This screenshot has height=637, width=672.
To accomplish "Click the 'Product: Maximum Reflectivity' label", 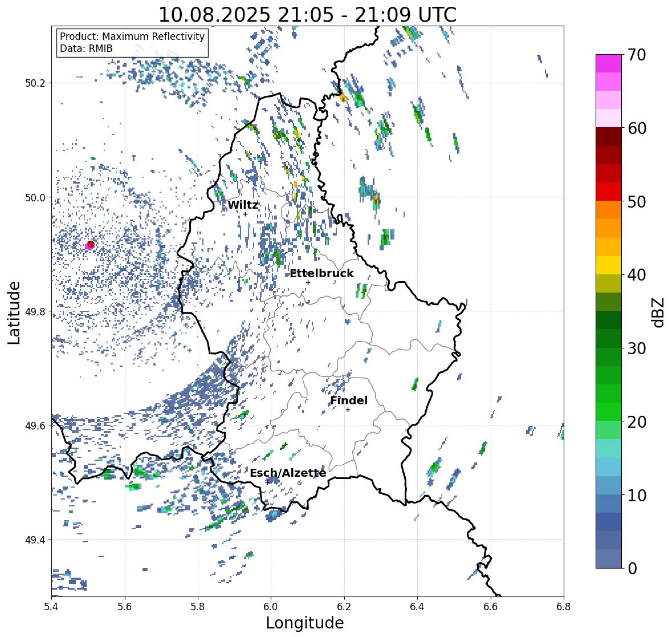I will click(132, 36).
